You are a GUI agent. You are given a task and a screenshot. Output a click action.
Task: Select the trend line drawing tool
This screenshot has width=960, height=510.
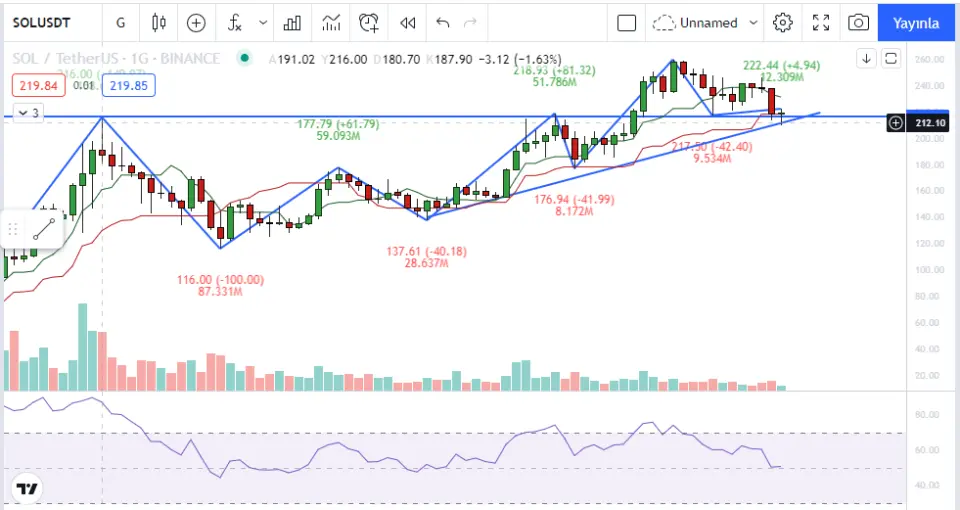click(42, 229)
